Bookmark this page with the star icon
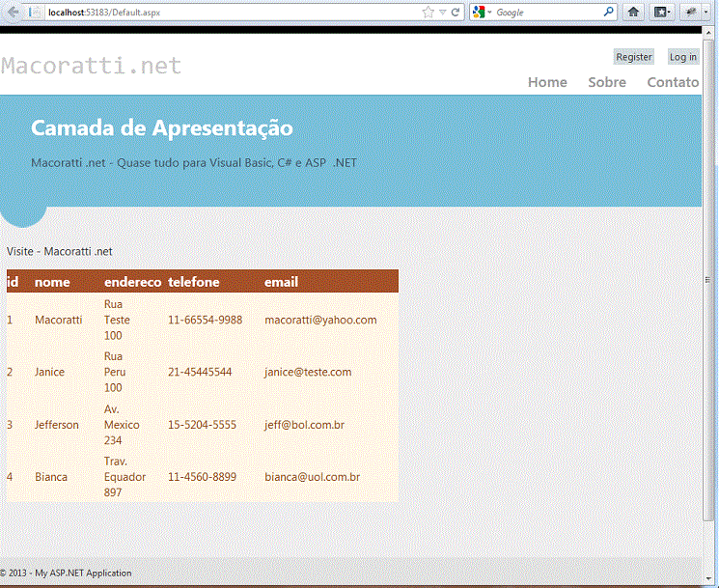The height and width of the screenshot is (588, 719). pyautogui.click(x=428, y=13)
